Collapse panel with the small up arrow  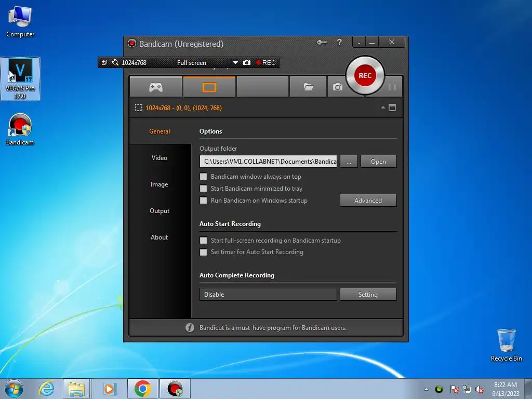pyautogui.click(x=383, y=108)
